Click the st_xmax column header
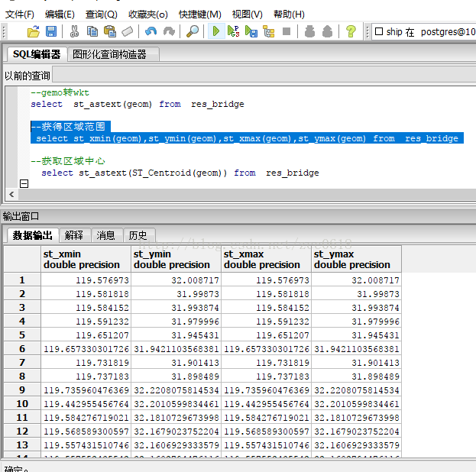 point(266,259)
